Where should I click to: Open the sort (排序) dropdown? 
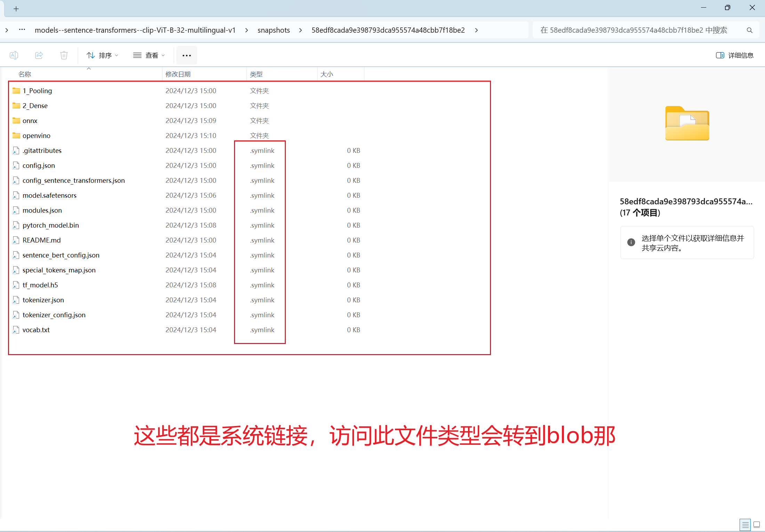coord(103,55)
